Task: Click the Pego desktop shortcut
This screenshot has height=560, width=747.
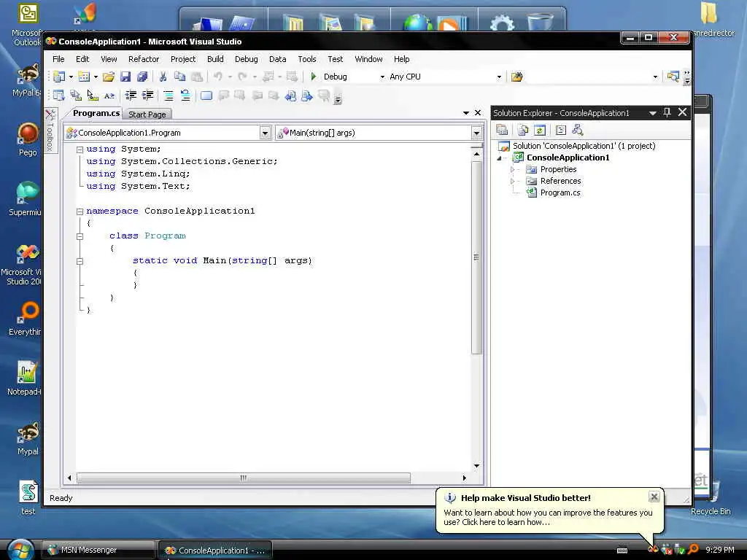Action: click(28, 139)
